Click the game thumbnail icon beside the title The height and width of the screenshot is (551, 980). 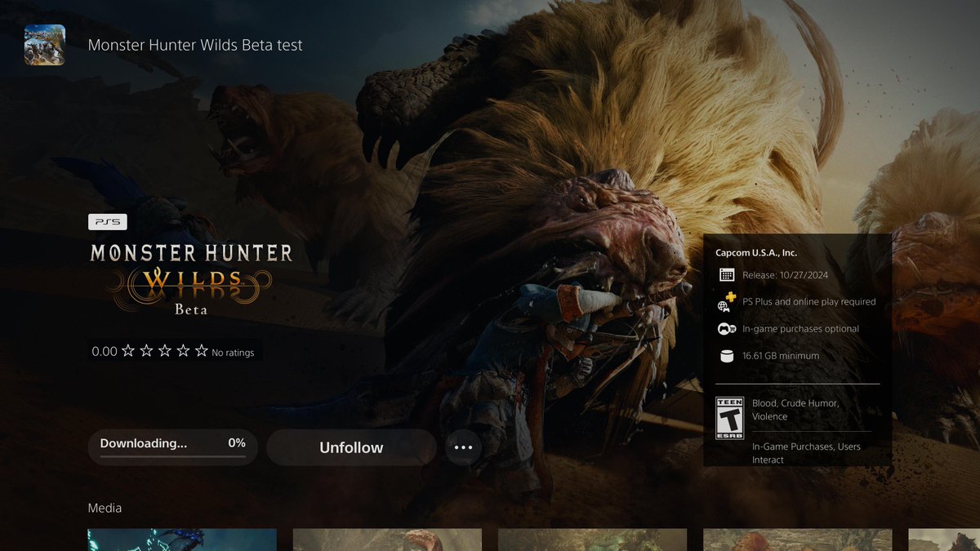coord(45,45)
